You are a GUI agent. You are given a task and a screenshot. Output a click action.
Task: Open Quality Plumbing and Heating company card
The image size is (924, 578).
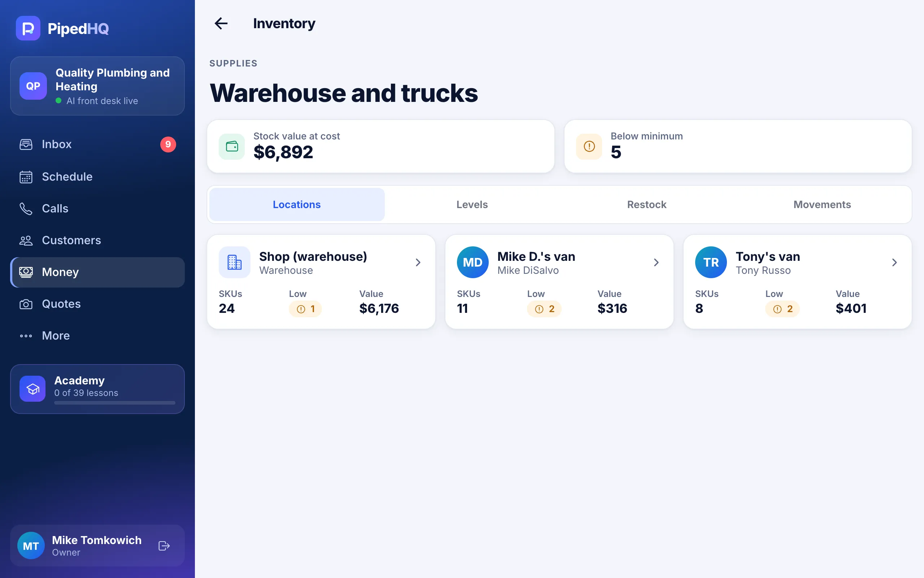pyautogui.click(x=97, y=86)
